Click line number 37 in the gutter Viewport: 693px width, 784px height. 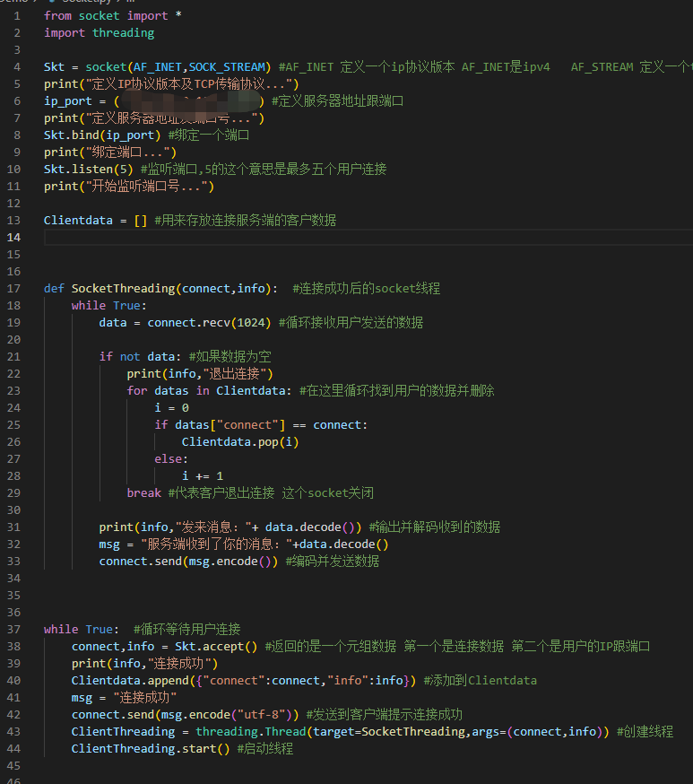(14, 630)
